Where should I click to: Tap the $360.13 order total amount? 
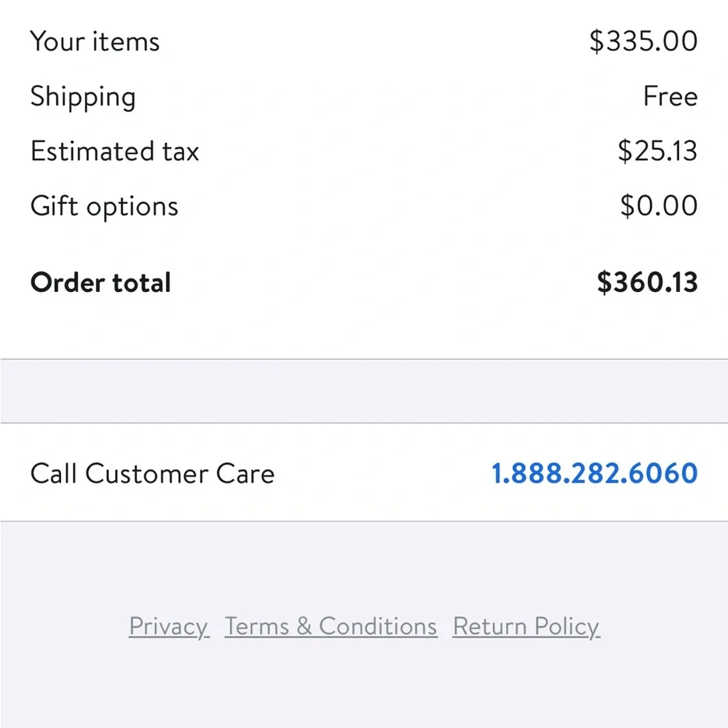point(647,282)
